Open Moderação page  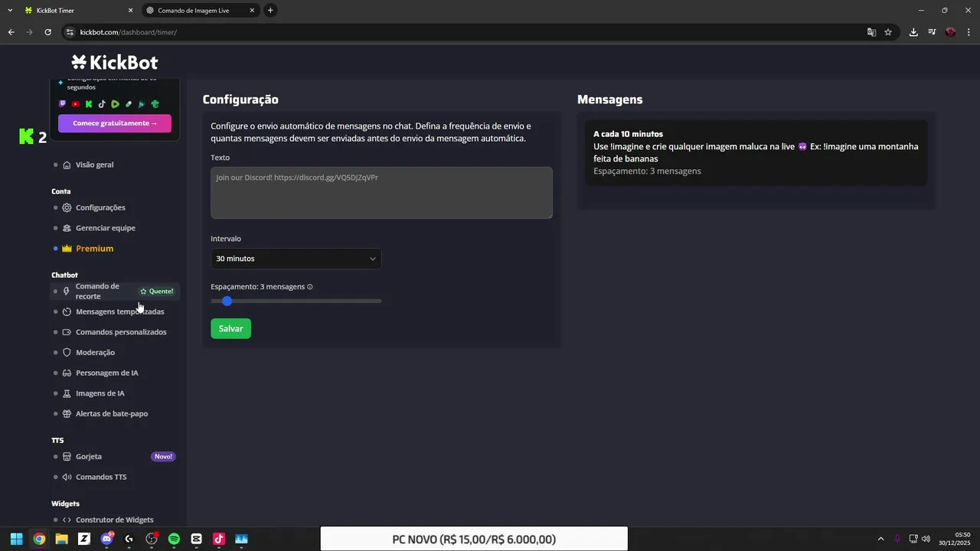click(x=95, y=352)
